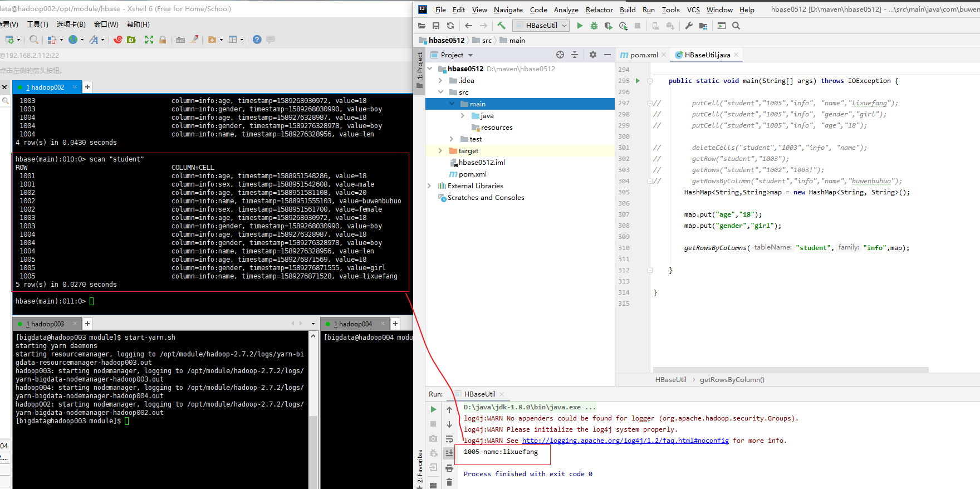
Task: Click the Build Project hammer icon
Action: (x=501, y=26)
